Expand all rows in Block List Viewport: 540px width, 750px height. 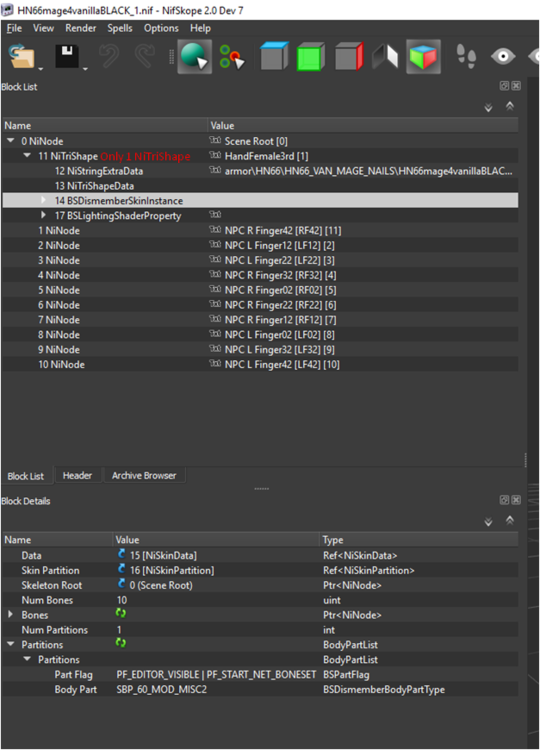click(488, 107)
